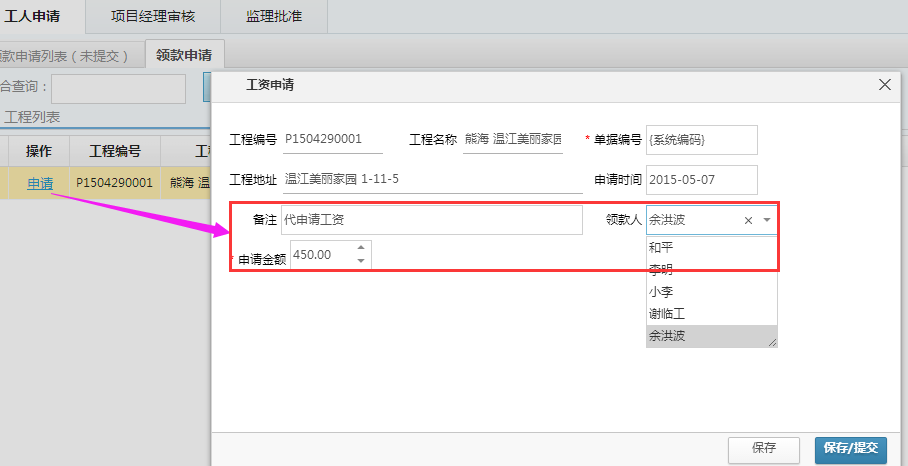908x466 pixels.
Task: Select the 领款申请 sub-tab
Action: point(184,55)
